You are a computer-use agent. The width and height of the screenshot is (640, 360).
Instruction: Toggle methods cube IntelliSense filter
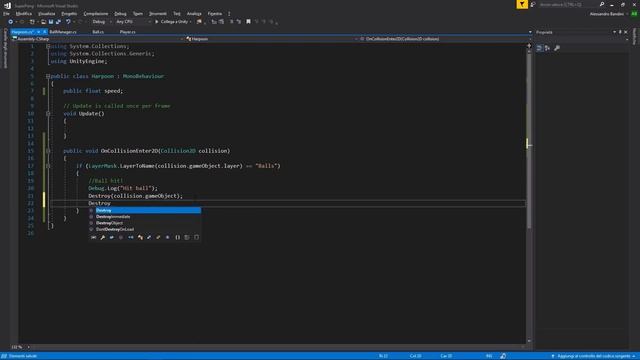click(x=121, y=237)
